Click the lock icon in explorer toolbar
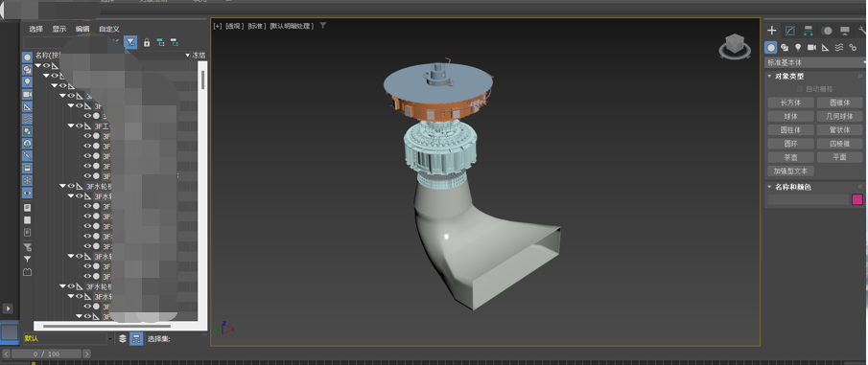The height and width of the screenshot is (365, 868). pos(147,42)
